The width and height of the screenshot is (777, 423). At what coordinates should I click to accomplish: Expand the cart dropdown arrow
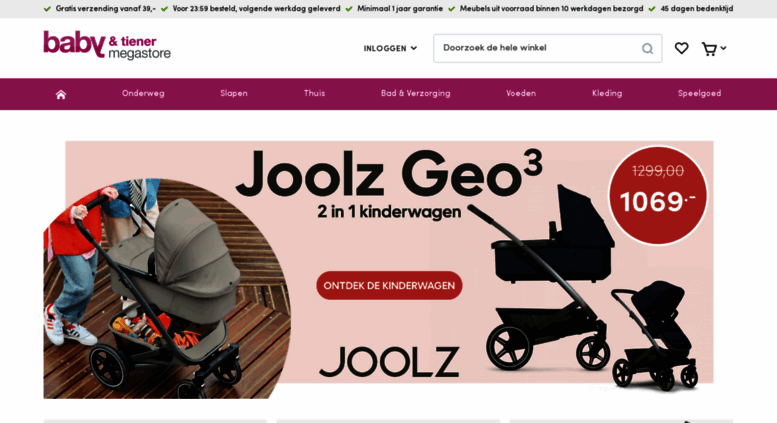[723, 48]
